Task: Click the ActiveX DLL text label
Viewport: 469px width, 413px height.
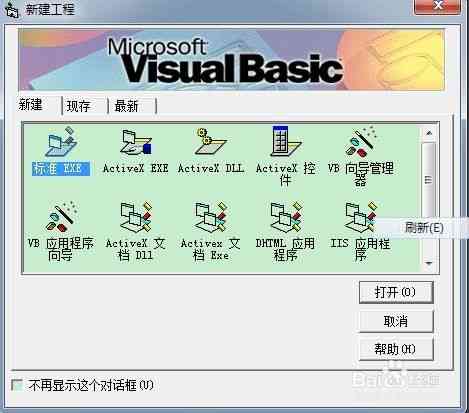Action: pyautogui.click(x=211, y=168)
